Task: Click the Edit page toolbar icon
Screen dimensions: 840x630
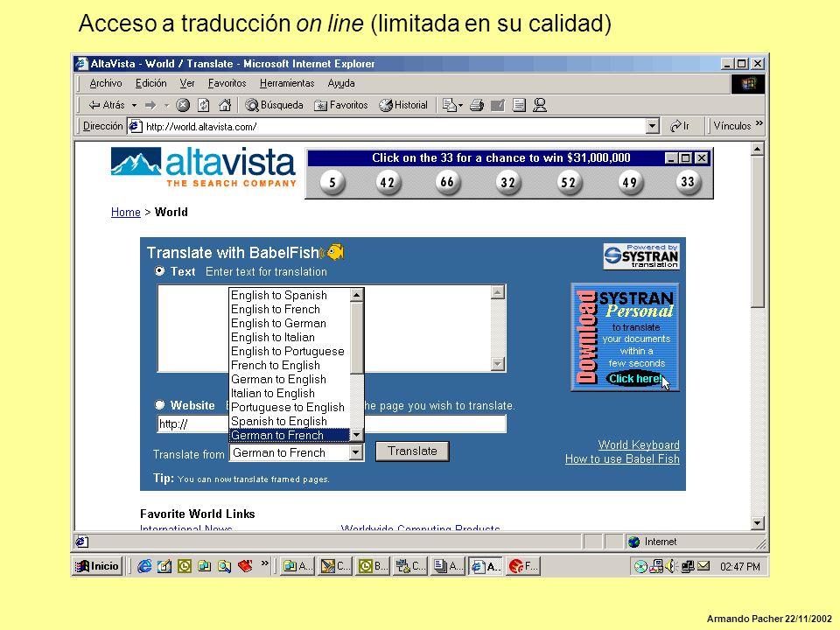Action: pyautogui.click(x=498, y=105)
